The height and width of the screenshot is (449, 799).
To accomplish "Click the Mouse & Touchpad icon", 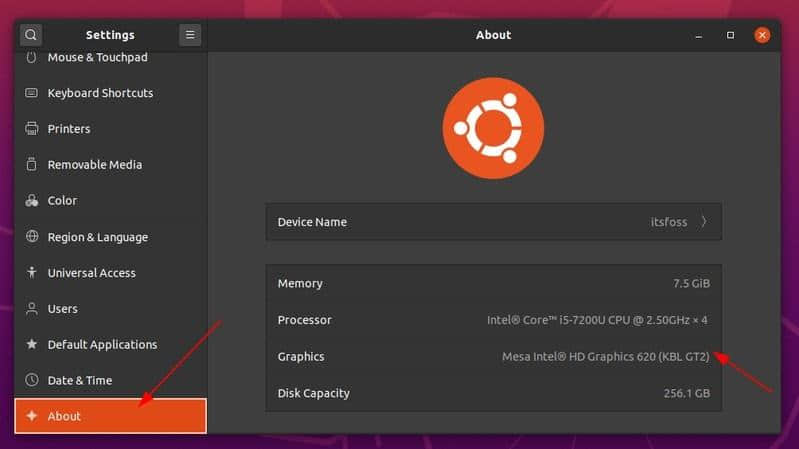I will (x=31, y=58).
